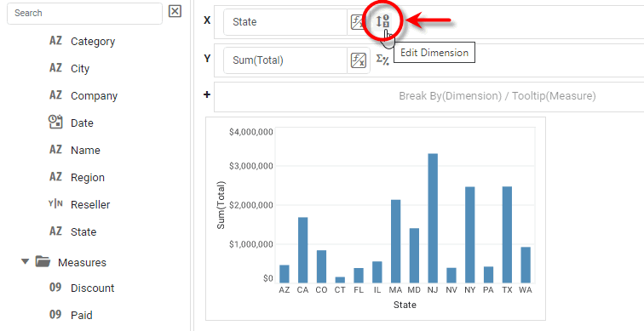Click the AZ icon beside Region

(55, 177)
